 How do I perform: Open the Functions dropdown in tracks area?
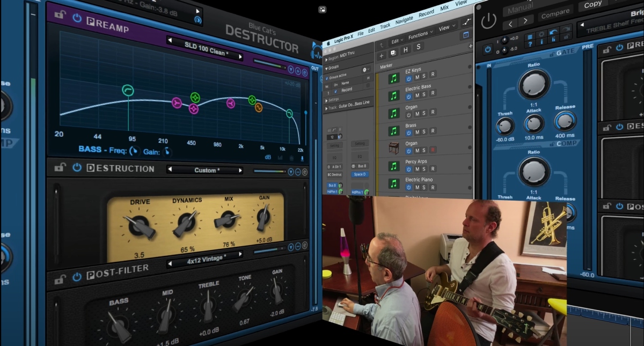click(x=420, y=36)
